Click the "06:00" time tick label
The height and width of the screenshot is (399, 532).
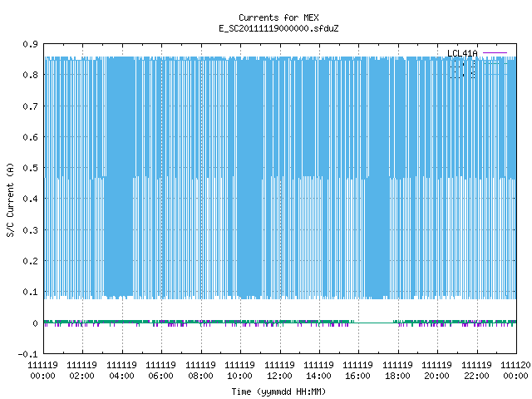pos(160,376)
